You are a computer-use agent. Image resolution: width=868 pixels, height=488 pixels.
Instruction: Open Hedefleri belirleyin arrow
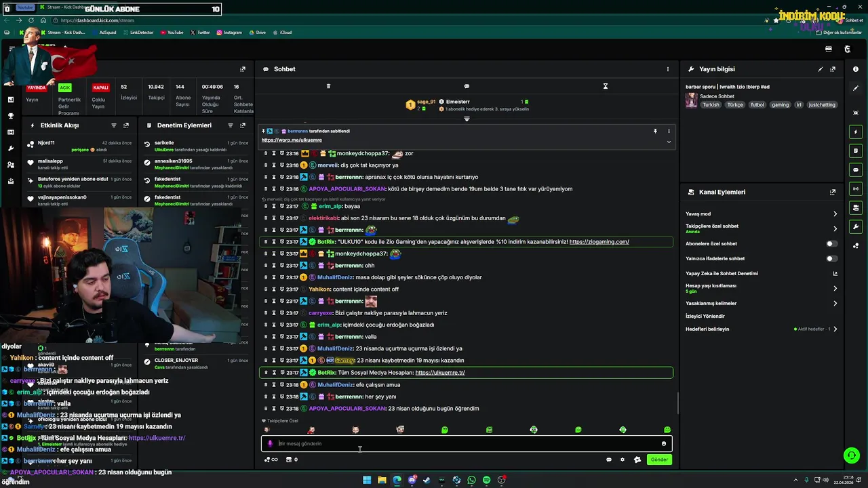(x=835, y=329)
